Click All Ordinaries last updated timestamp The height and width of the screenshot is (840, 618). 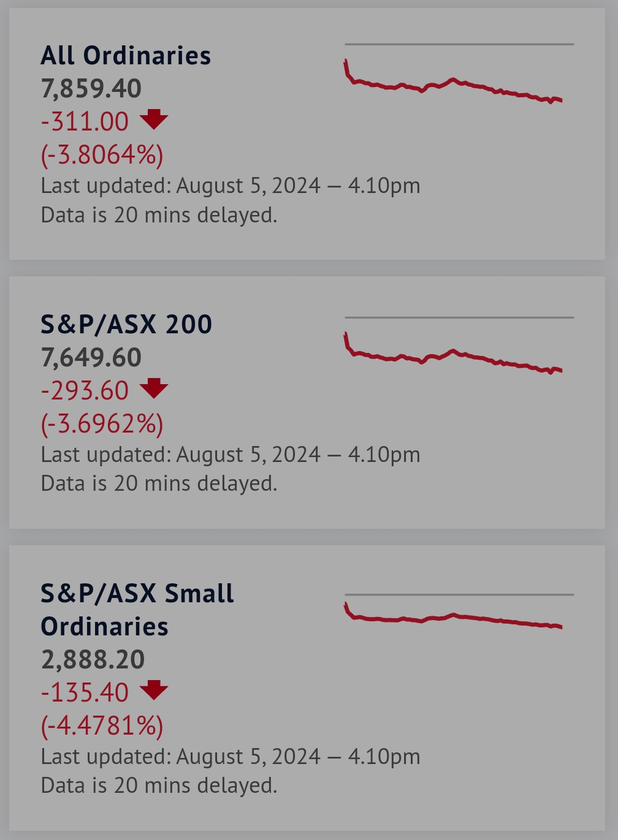(x=231, y=186)
